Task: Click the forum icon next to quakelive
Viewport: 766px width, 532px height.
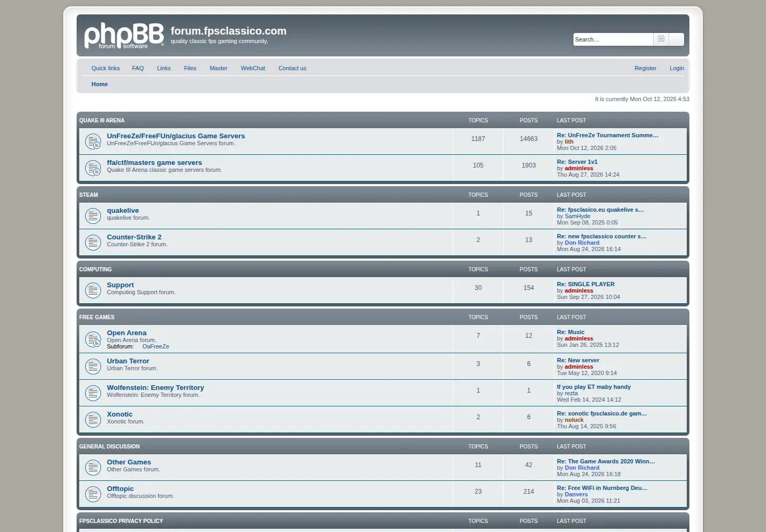Action: [93, 216]
